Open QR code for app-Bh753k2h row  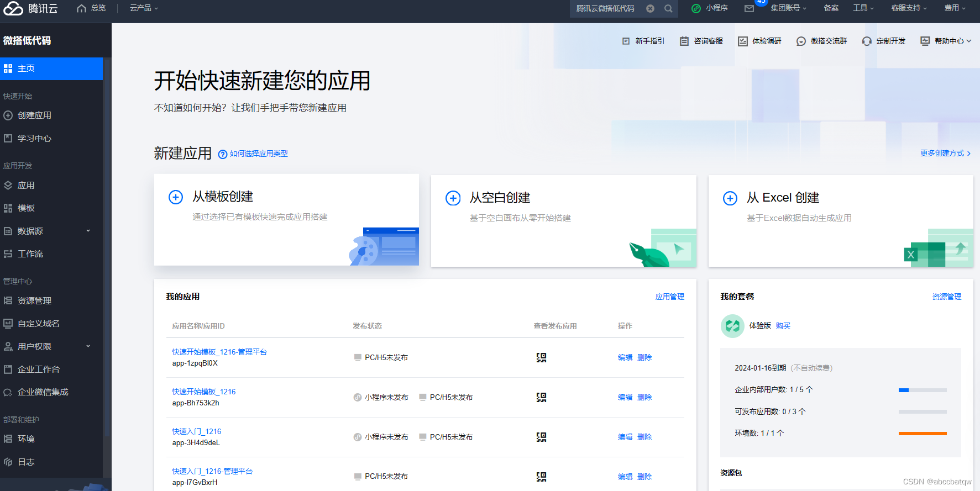pos(542,397)
